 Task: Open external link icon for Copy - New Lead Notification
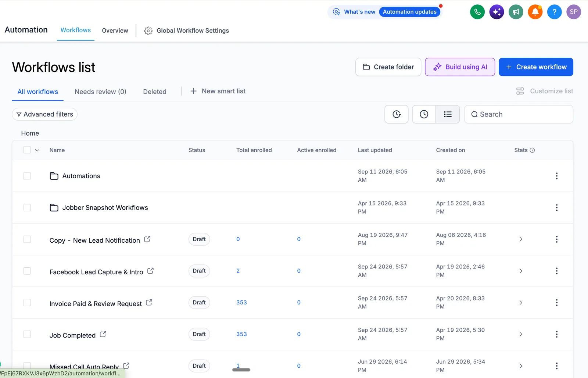147,239
